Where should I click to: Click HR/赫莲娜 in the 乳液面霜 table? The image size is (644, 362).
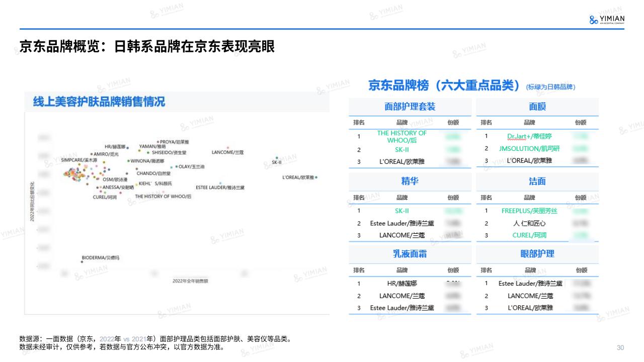click(x=402, y=284)
